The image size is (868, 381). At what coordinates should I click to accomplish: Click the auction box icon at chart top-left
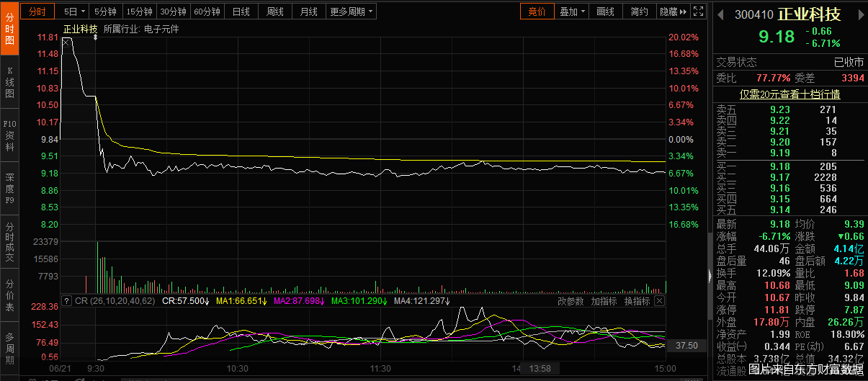[x=66, y=42]
